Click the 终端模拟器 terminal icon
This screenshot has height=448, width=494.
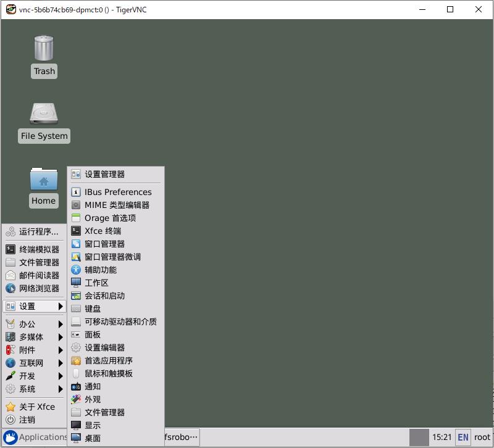(x=10, y=249)
